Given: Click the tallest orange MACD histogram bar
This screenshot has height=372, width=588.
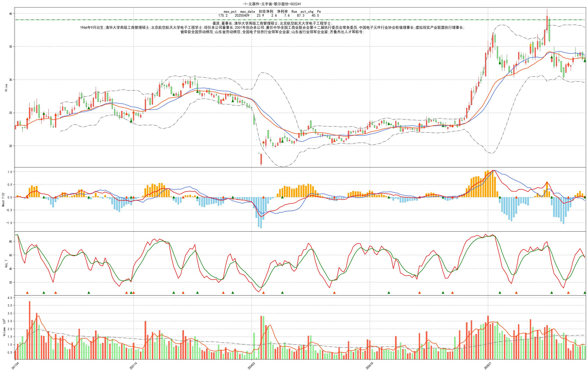Looking at the screenshot, I should [488, 184].
